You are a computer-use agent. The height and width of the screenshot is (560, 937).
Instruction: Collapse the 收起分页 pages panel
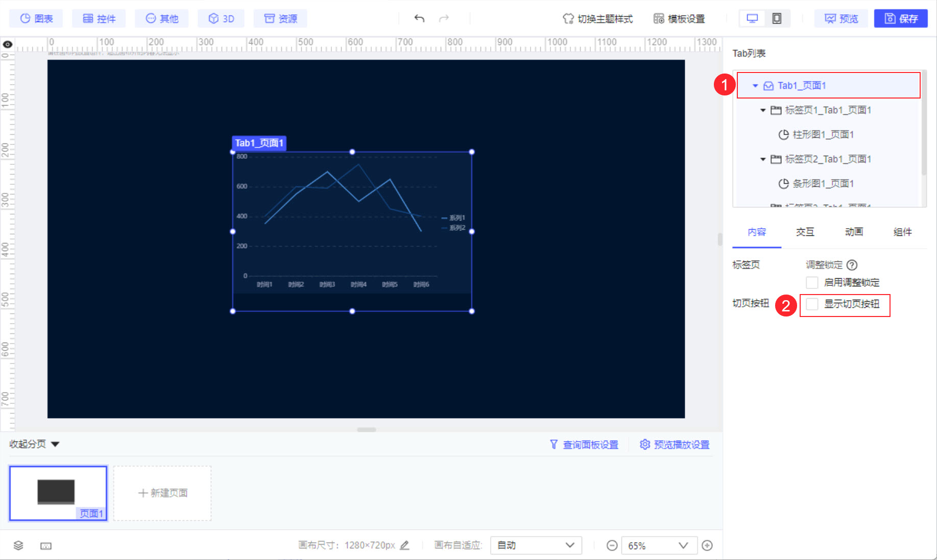click(x=34, y=444)
